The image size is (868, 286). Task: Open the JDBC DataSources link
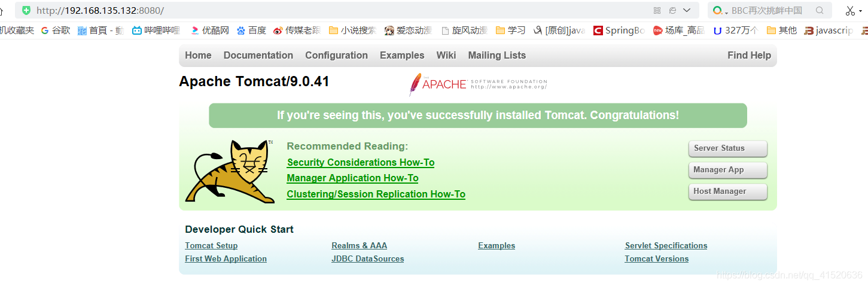tap(367, 258)
